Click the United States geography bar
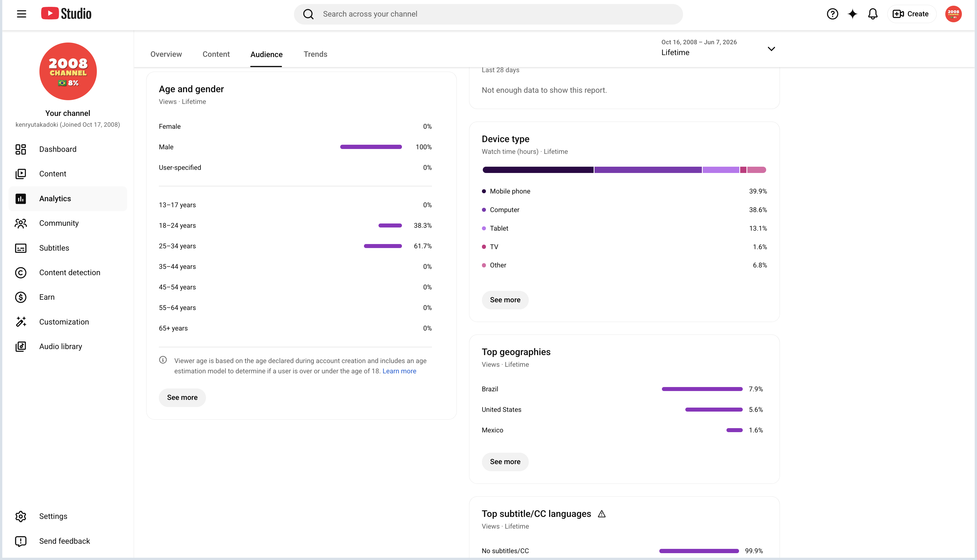The image size is (977, 560). (x=714, y=410)
